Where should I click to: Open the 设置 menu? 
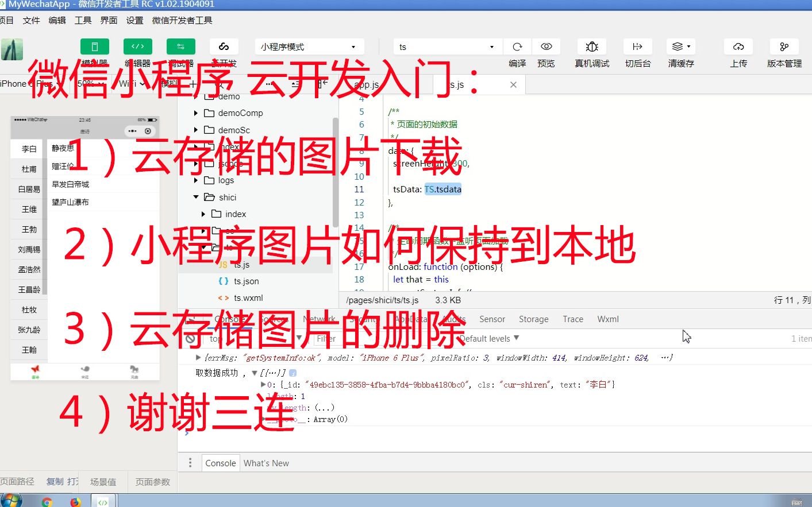(135, 20)
